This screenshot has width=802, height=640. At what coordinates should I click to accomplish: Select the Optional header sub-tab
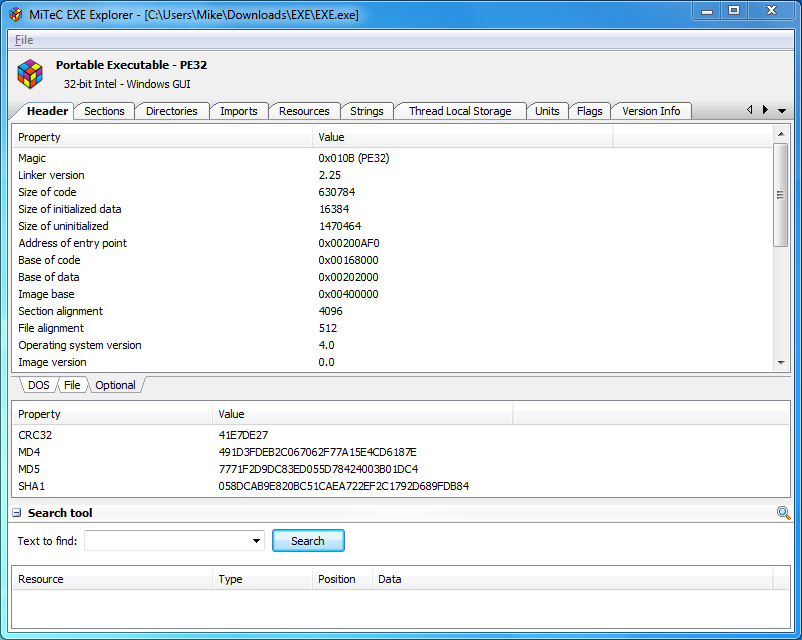116,385
